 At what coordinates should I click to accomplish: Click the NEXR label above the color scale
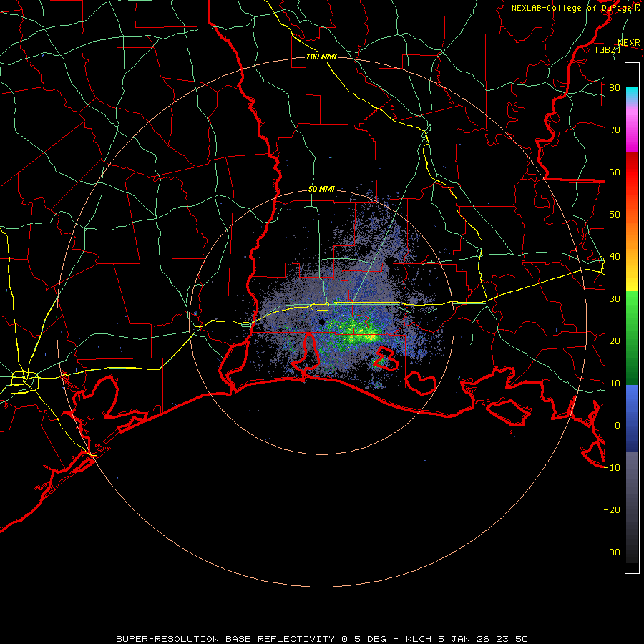(629, 43)
